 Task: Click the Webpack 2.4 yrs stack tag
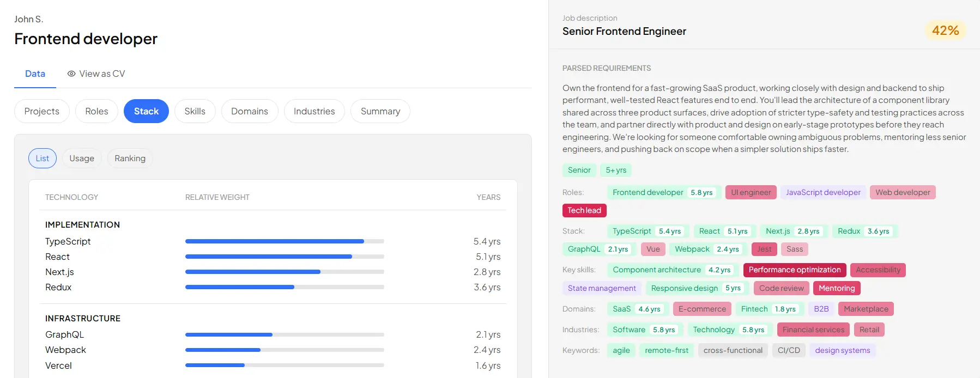click(x=709, y=249)
